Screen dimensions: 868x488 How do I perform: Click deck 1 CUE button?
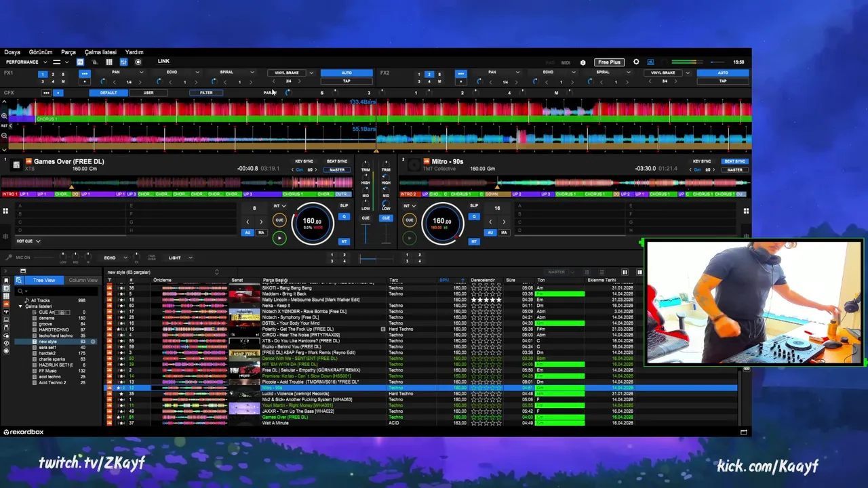(x=279, y=220)
